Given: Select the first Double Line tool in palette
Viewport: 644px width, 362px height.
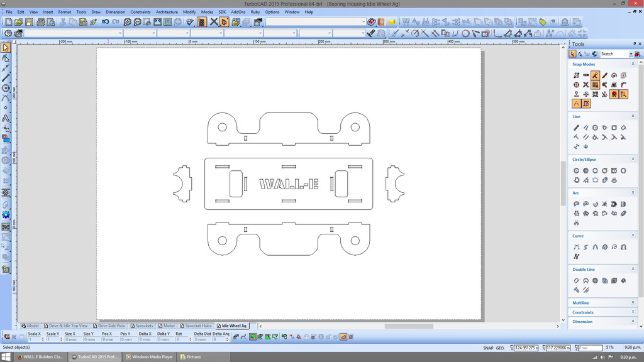Looking at the screenshot, I should pos(576,281).
